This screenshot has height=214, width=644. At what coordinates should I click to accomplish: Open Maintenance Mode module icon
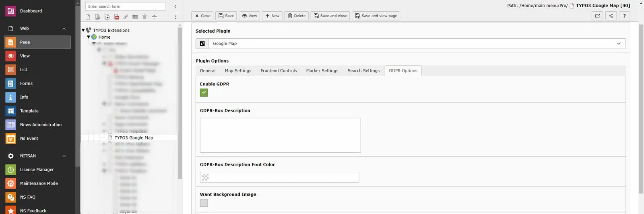click(10, 183)
